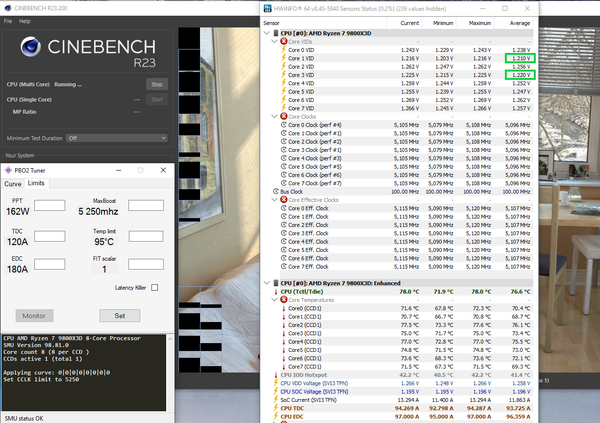This screenshot has height=423, width=600.
Task: Switch to the Curve tab in PBO2 Tuner
Action: pos(13,184)
